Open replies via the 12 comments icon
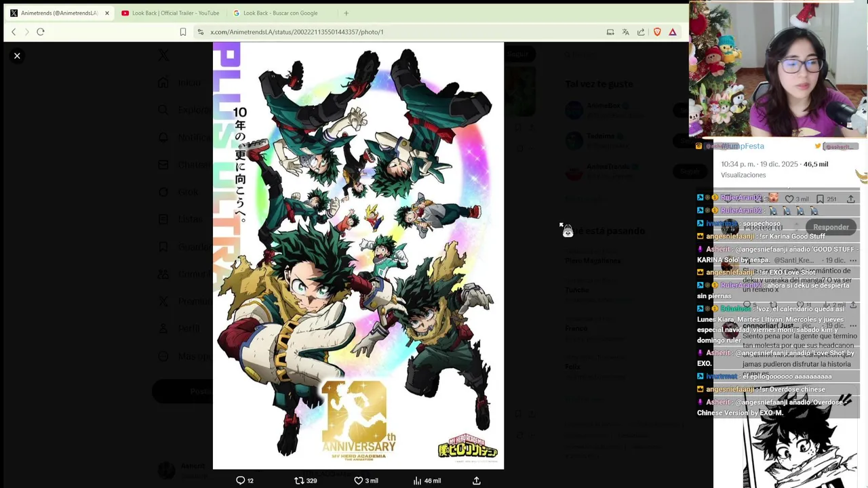 245,481
